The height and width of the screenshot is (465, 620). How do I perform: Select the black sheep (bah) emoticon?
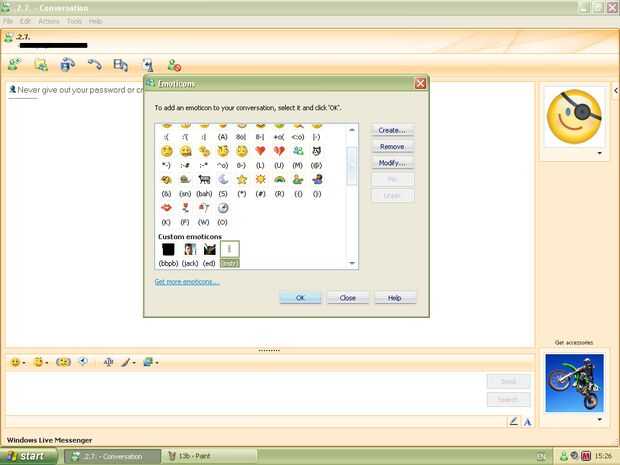pyautogui.click(x=204, y=180)
